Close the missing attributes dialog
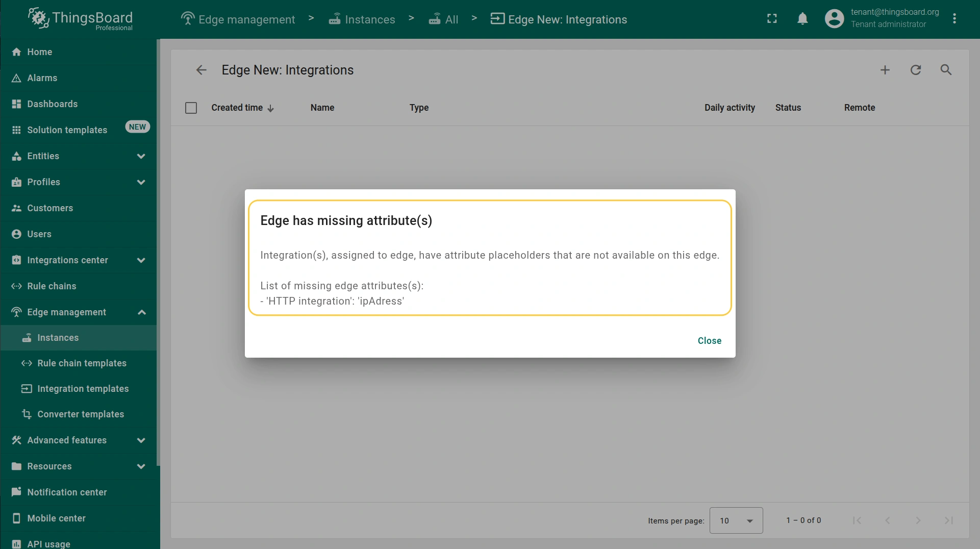980x549 pixels. [709, 341]
